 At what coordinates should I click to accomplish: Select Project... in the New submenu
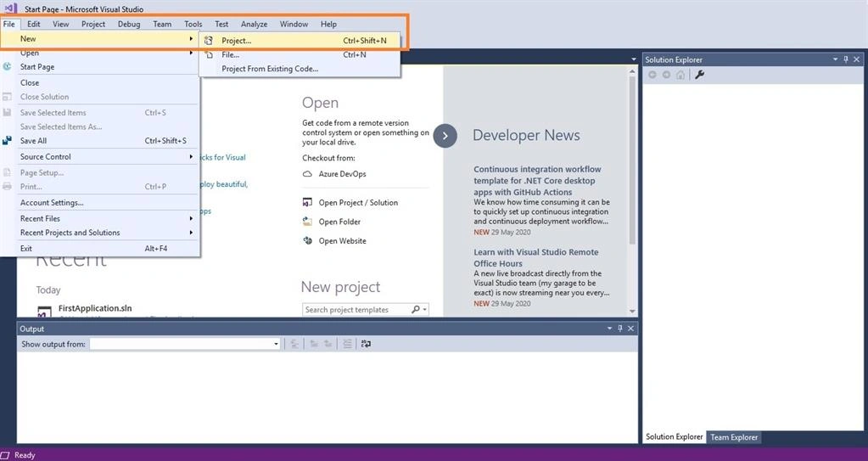(300, 41)
